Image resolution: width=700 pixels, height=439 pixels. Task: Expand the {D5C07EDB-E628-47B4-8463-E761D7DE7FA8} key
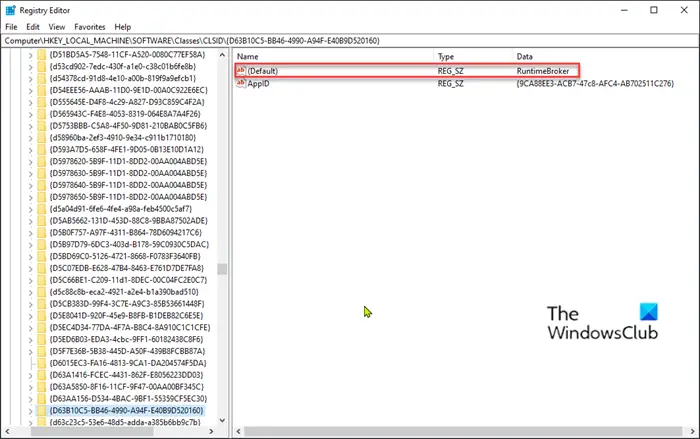coord(30,268)
